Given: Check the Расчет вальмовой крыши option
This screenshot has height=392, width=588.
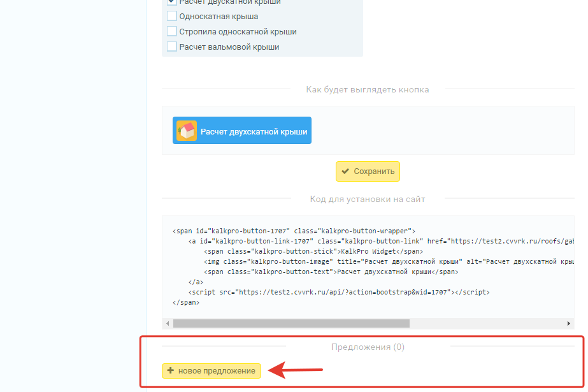Looking at the screenshot, I should (x=172, y=47).
